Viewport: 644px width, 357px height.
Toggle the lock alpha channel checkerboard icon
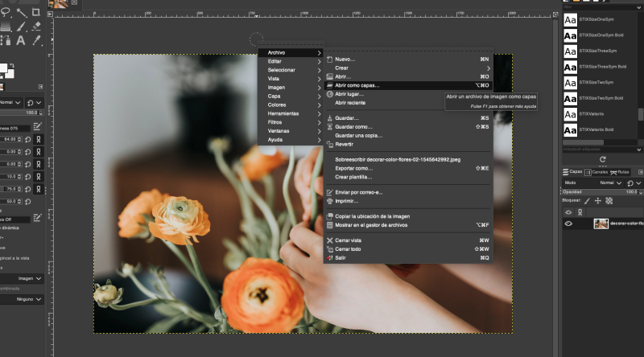(x=609, y=201)
